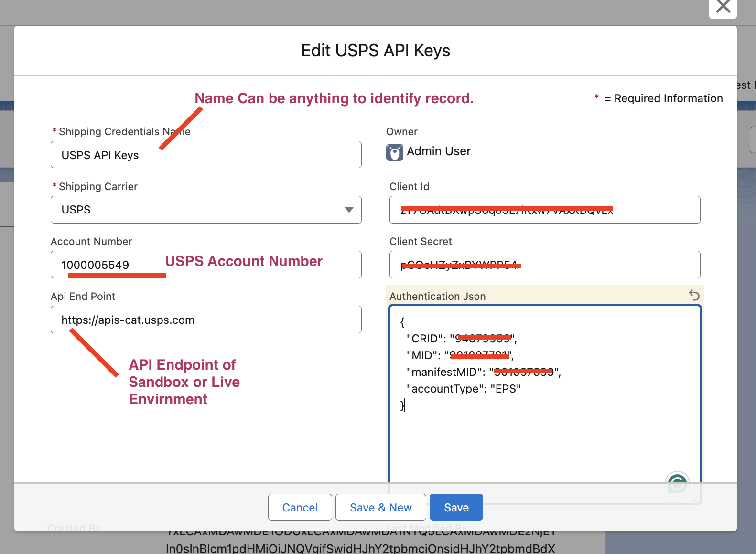The image size is (756, 554).
Task: Click the "Edit USPS API Keys" dialog title
Action: 376,51
